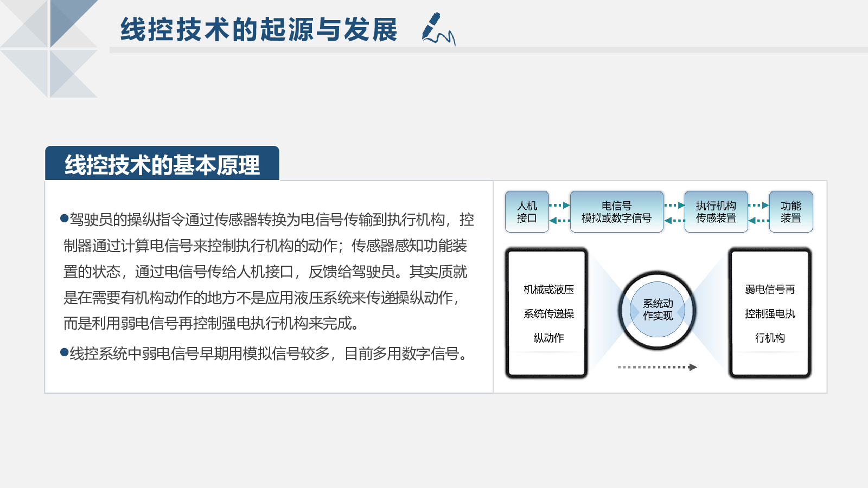Click the bullet line 线控系统中弱电信号早期用模拟信号较多
This screenshot has width=868, height=488.
pos(265,354)
